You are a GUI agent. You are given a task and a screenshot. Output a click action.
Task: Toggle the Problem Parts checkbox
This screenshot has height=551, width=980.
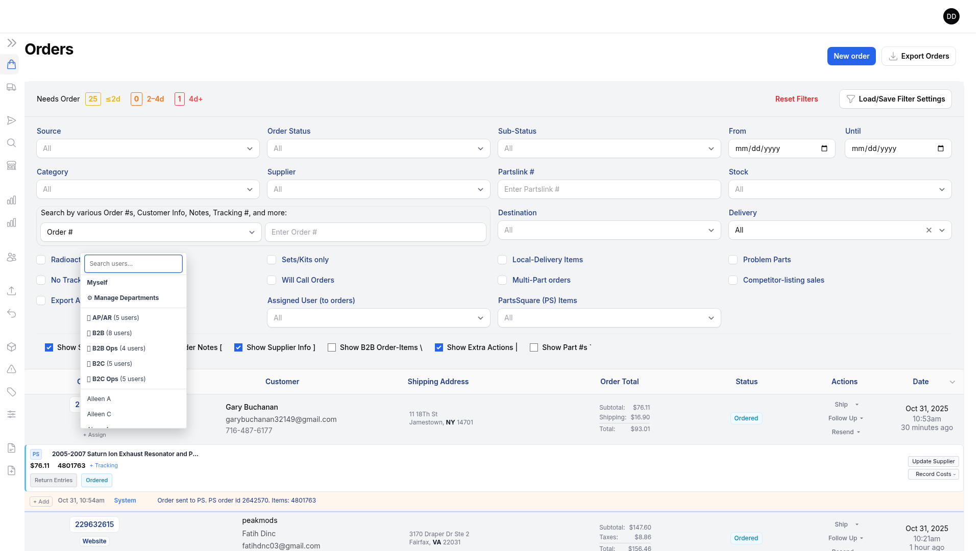click(x=733, y=260)
